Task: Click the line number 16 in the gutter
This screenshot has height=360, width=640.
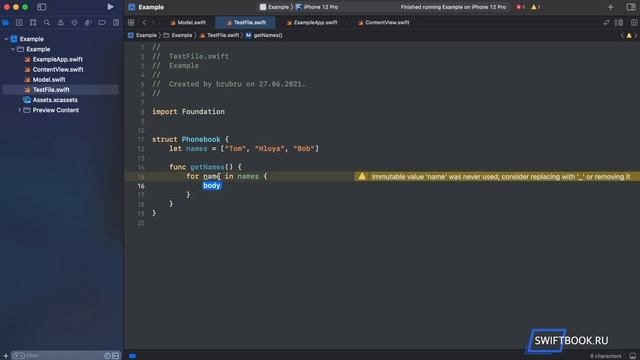Action: pyautogui.click(x=141, y=186)
